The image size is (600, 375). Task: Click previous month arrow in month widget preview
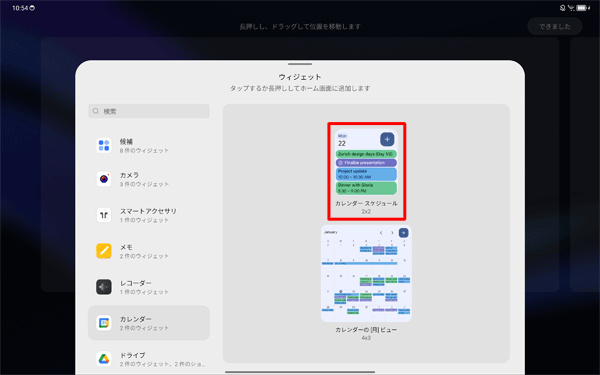click(x=381, y=233)
